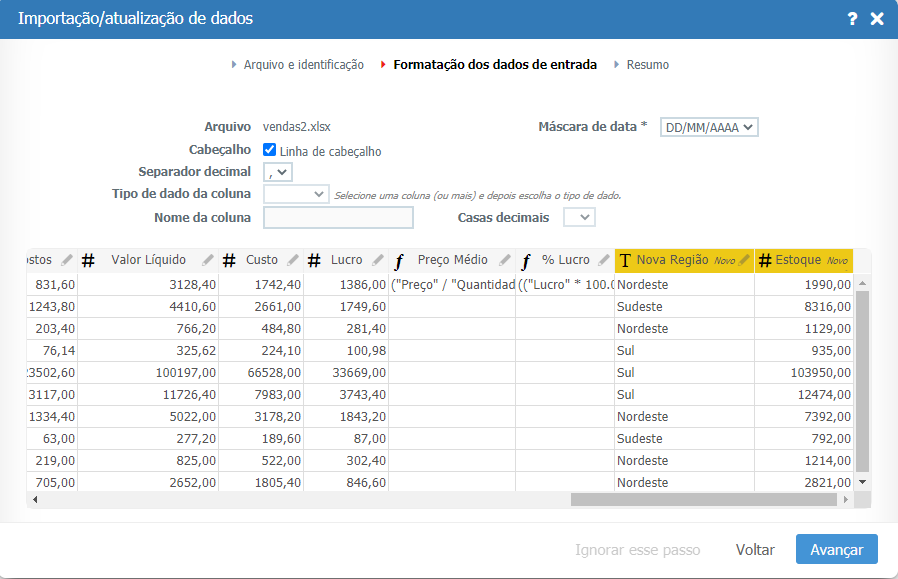The image size is (898, 579).
Task: Open the Máscara de data dropdown
Action: tap(709, 127)
